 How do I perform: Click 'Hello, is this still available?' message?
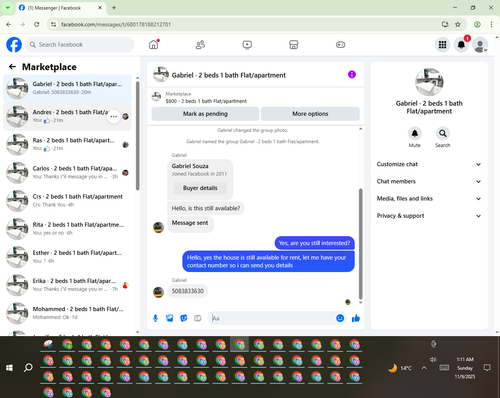click(x=206, y=208)
